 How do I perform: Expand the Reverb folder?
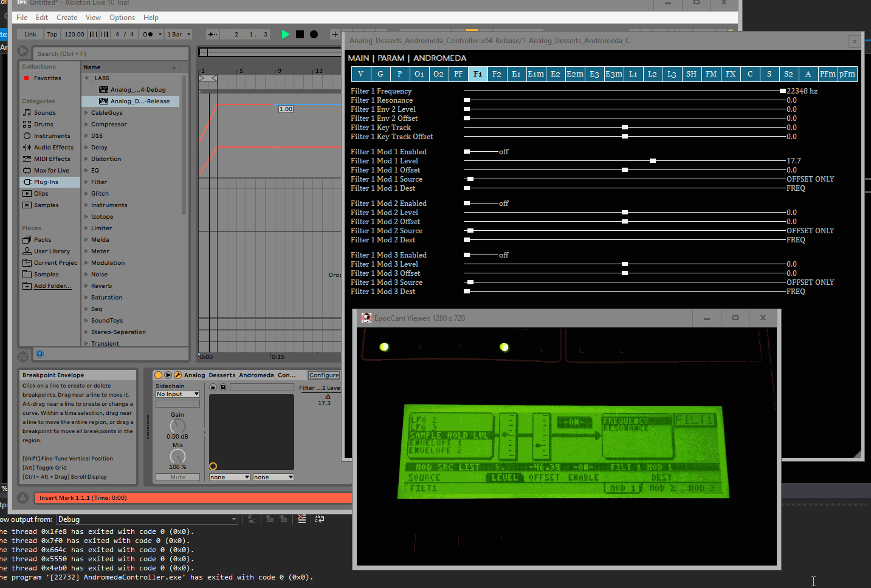tap(86, 286)
